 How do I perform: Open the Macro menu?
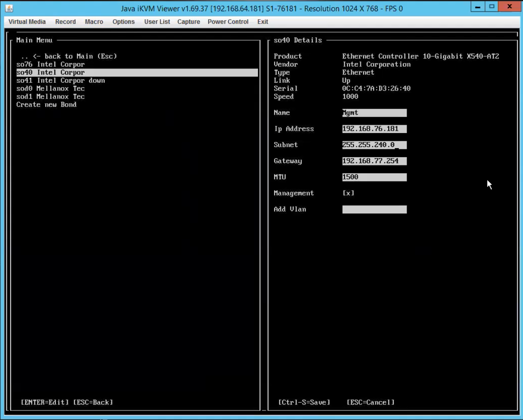click(x=94, y=21)
